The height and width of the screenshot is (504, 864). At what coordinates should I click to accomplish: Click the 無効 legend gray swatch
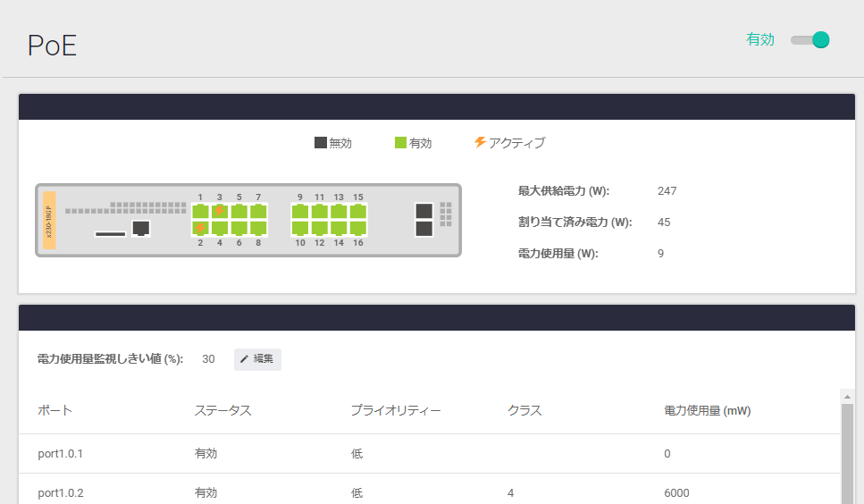point(321,143)
